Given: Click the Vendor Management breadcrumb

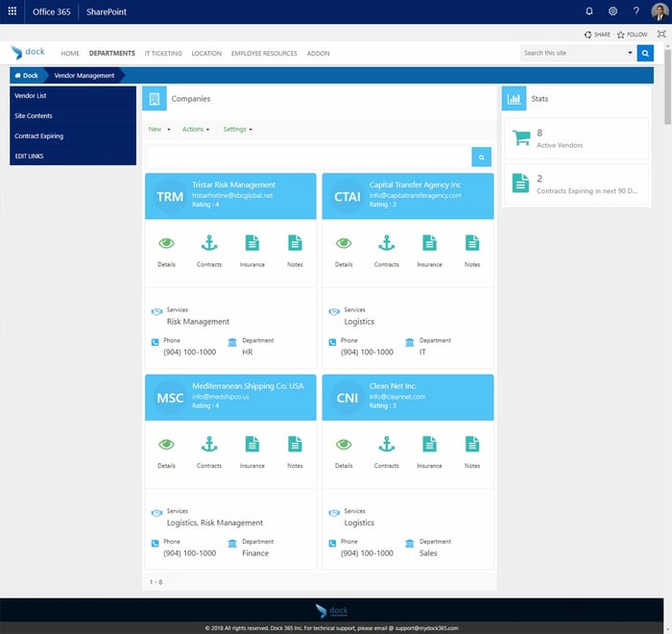Looking at the screenshot, I should point(84,76).
